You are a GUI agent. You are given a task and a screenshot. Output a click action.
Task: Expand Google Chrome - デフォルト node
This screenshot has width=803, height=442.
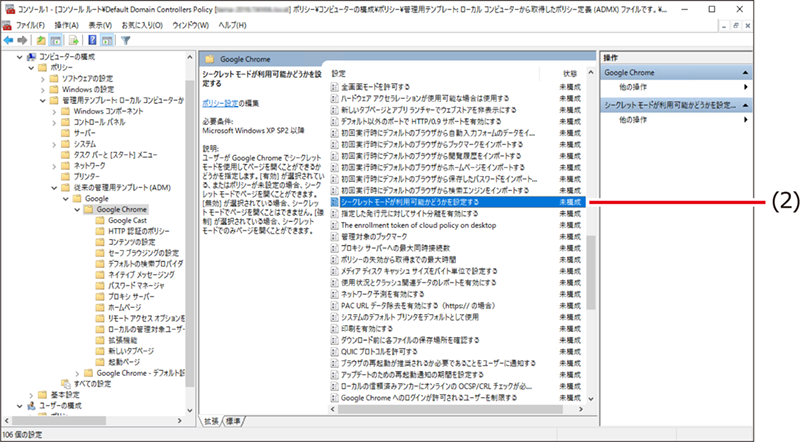coord(77,373)
